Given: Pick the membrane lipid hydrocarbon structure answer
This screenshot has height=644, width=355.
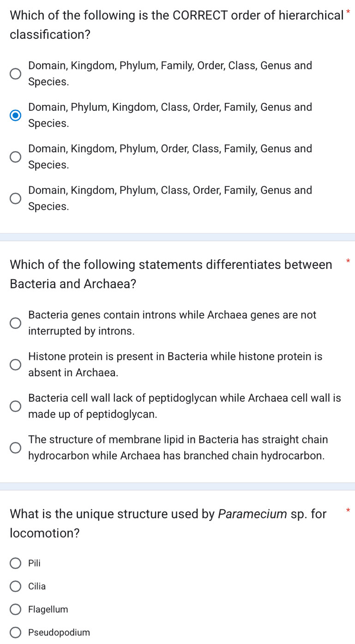Looking at the screenshot, I should point(15,447).
